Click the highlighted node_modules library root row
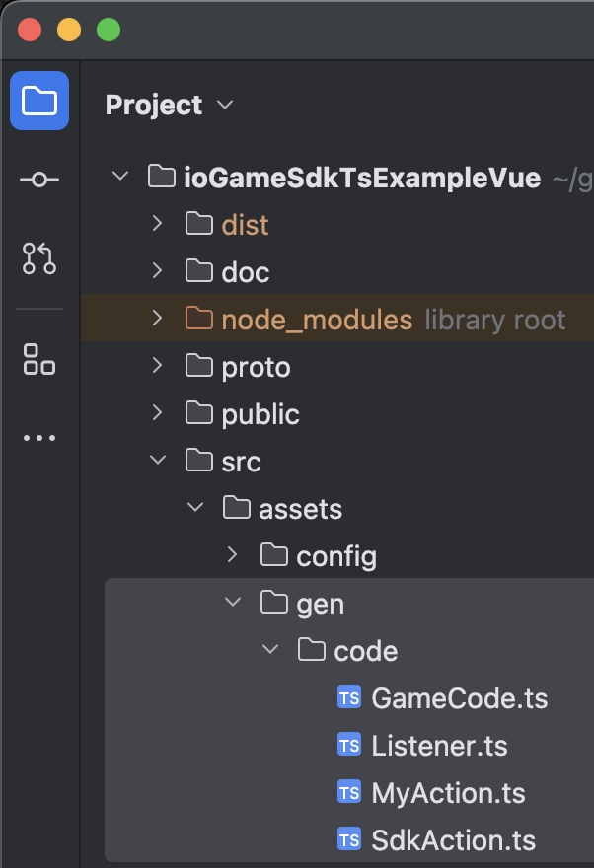 pyautogui.click(x=316, y=319)
